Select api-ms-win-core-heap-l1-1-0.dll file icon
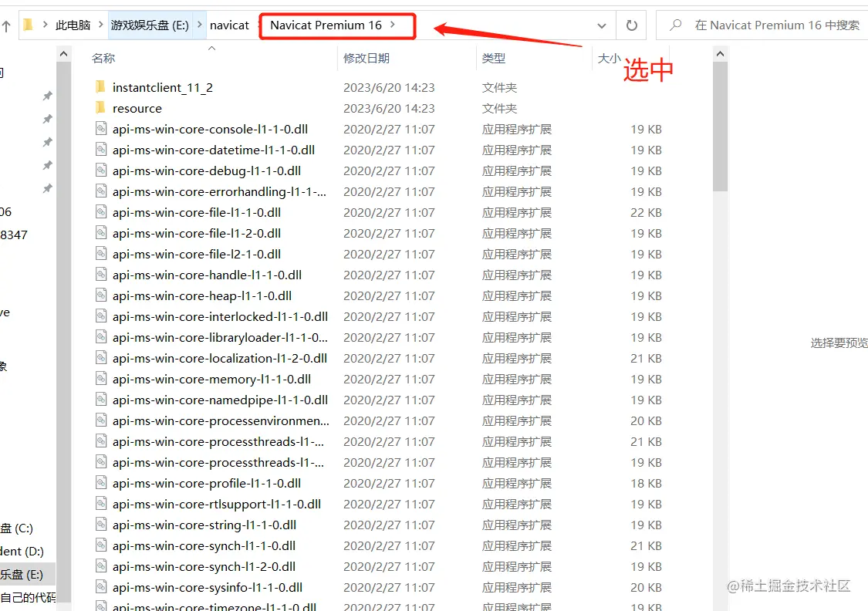The height and width of the screenshot is (611, 868). point(101,295)
